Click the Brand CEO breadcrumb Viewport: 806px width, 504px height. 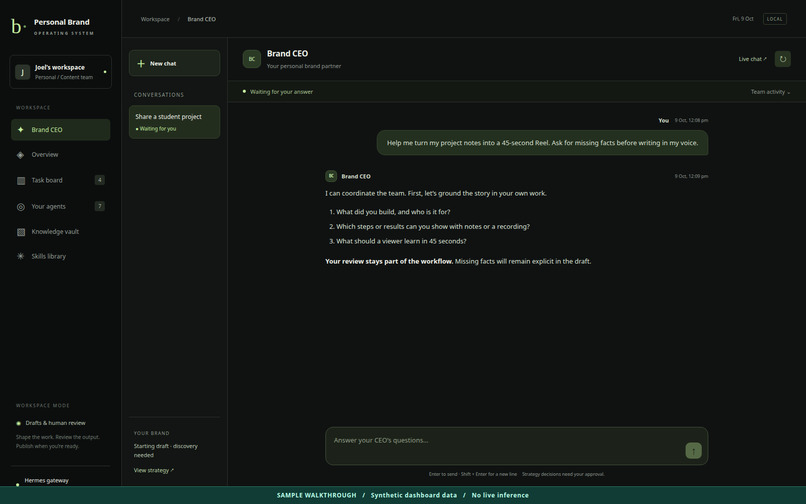coord(202,19)
